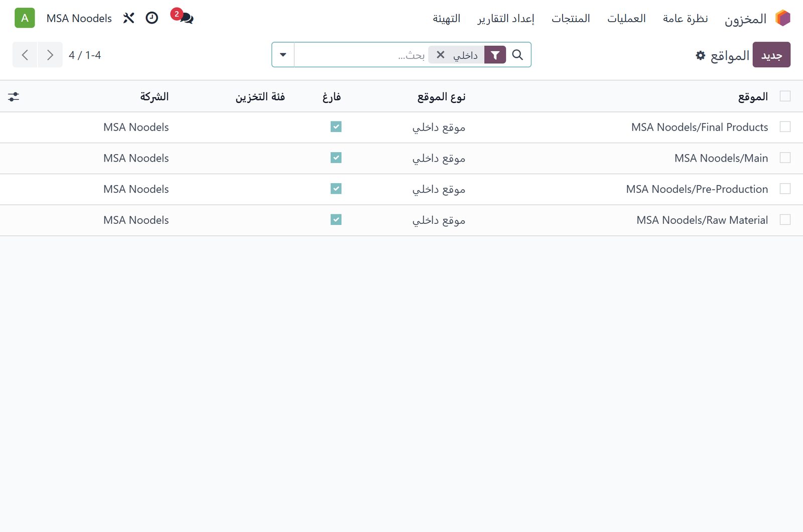The height and width of the screenshot is (532, 803).
Task: Open MSA Noodels/Main location
Action: pyautogui.click(x=721, y=159)
